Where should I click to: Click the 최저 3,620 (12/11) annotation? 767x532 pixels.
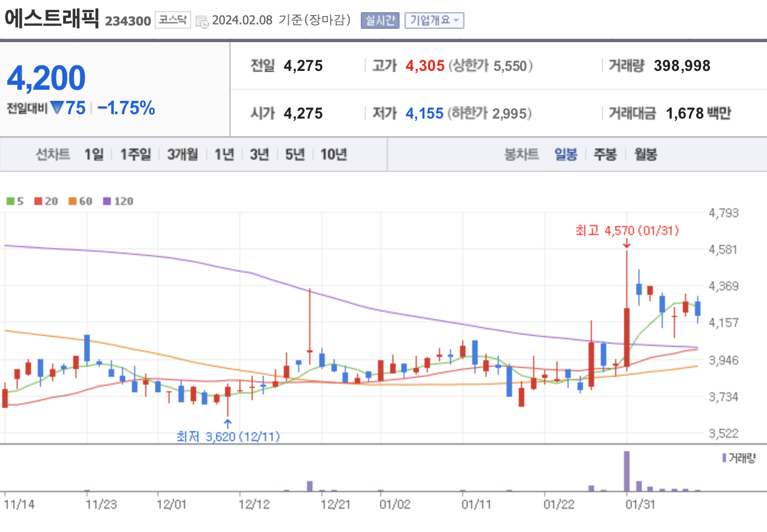(228, 437)
